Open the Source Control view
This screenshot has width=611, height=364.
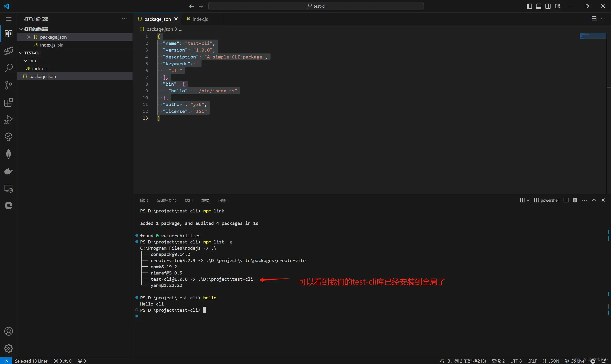[x=9, y=85]
